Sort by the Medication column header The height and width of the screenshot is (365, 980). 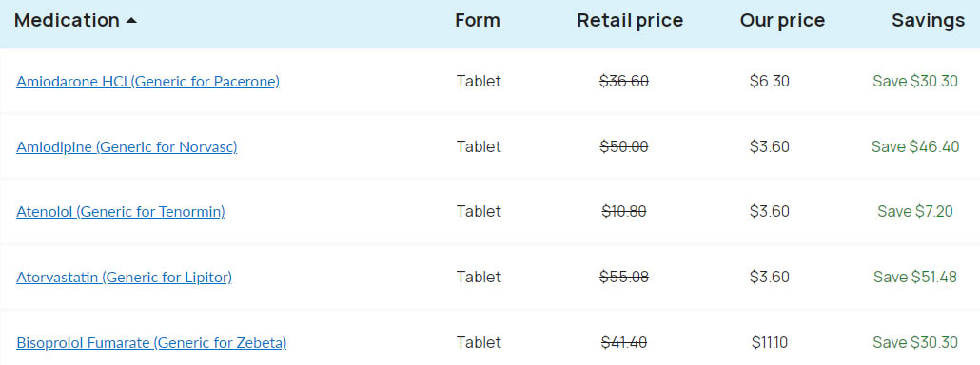pos(67,21)
